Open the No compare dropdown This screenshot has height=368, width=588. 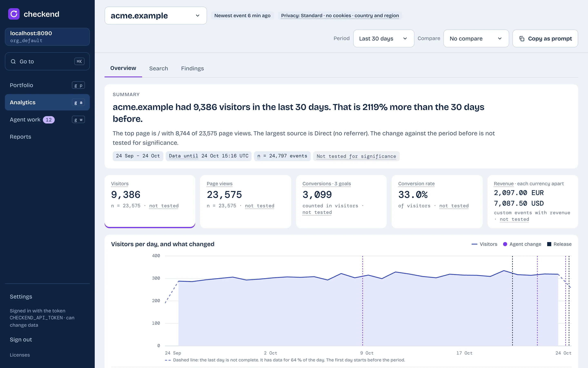click(476, 38)
